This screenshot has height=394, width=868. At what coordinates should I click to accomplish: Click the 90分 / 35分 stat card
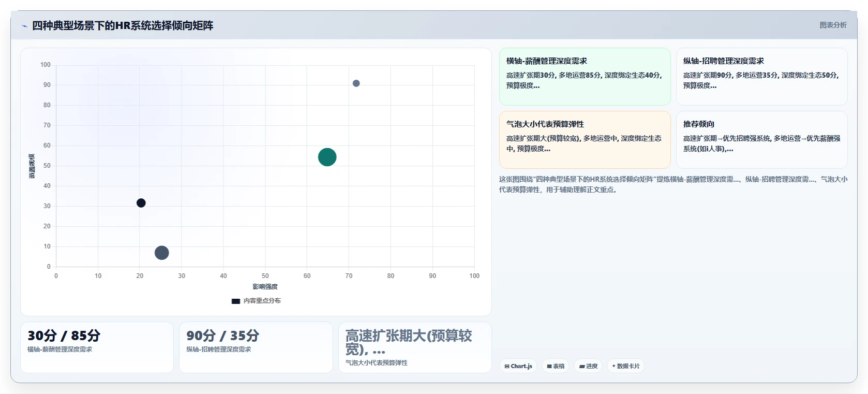(256, 347)
